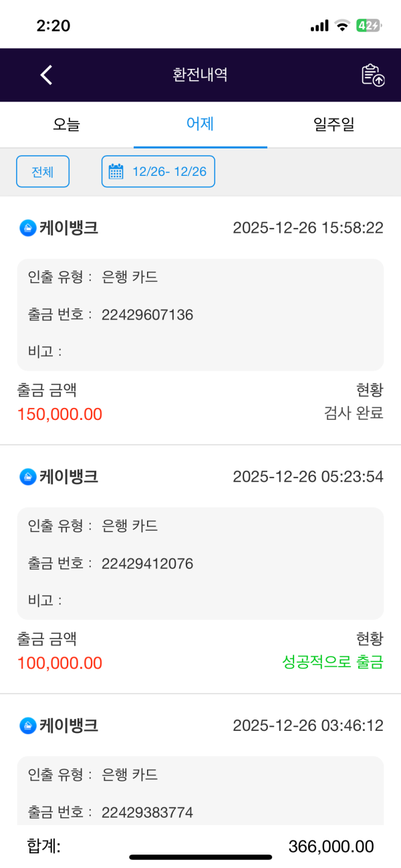Tap the 100,000.00 amount on second entry
401x868 pixels.
tap(60, 663)
